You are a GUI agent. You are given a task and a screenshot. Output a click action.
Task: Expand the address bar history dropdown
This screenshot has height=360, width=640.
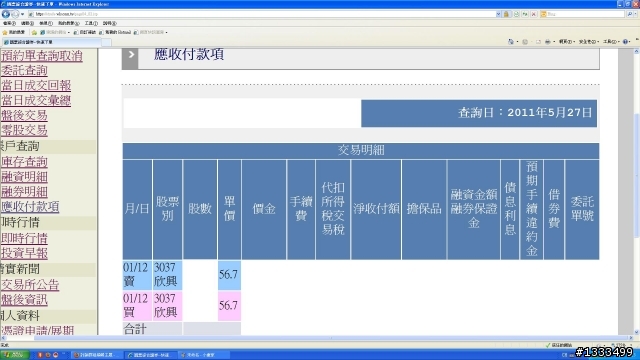[x=498, y=14]
